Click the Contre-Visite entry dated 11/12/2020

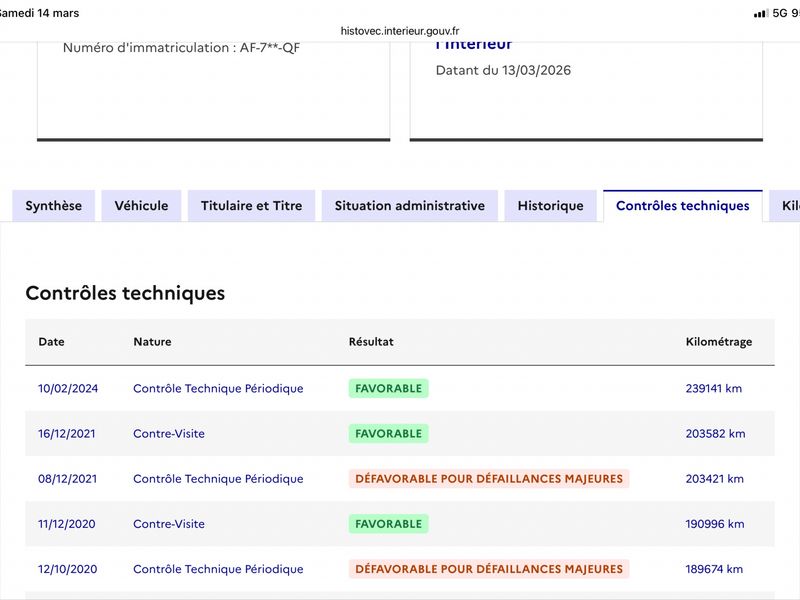tap(168, 524)
